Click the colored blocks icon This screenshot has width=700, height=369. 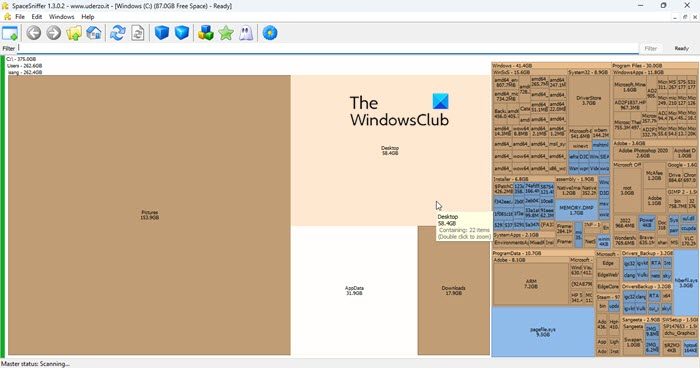[x=205, y=33]
